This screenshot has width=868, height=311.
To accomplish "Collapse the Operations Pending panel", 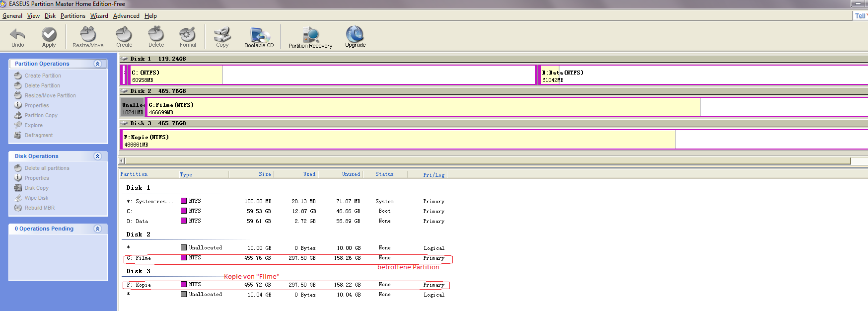I will [x=97, y=229].
